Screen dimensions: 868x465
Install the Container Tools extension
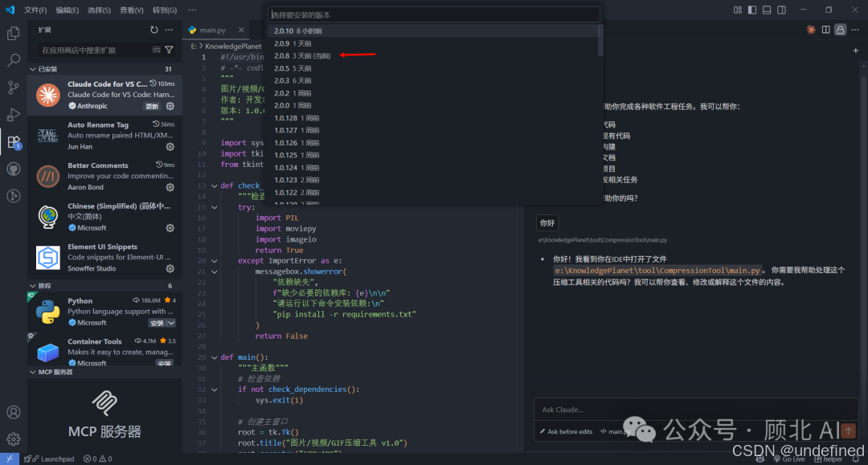click(x=166, y=362)
